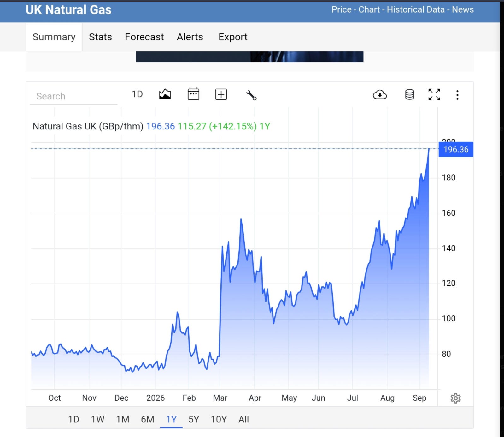Click the 196.36 current price label
Viewport: 504px width, 437px height.
(x=456, y=149)
